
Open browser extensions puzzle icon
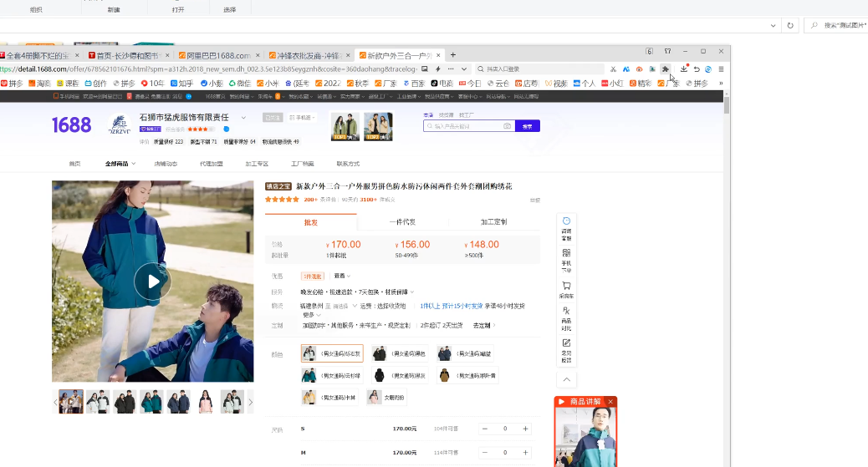[x=665, y=69]
